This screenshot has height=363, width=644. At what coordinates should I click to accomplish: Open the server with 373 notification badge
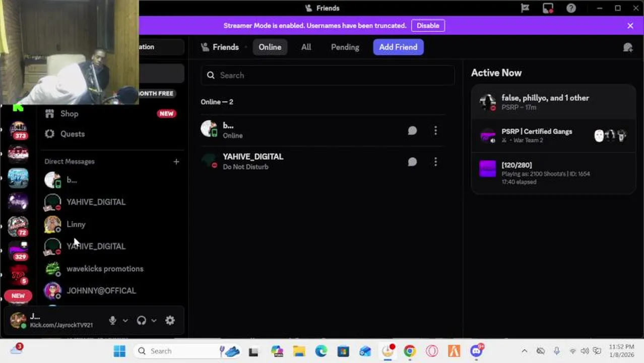pyautogui.click(x=18, y=130)
